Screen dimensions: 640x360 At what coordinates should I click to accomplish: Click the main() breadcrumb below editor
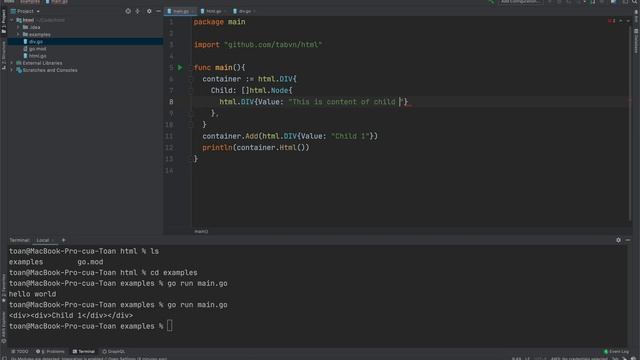pyautogui.click(x=201, y=231)
